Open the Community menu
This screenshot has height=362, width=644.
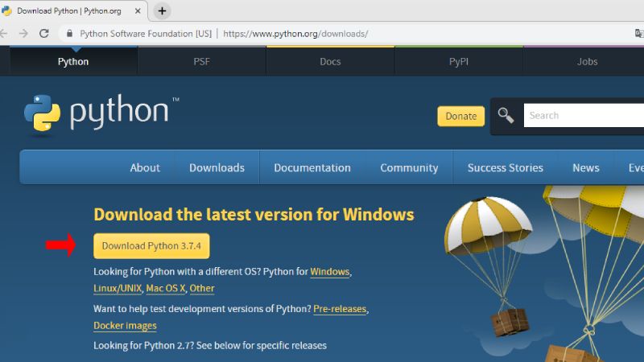tap(409, 167)
